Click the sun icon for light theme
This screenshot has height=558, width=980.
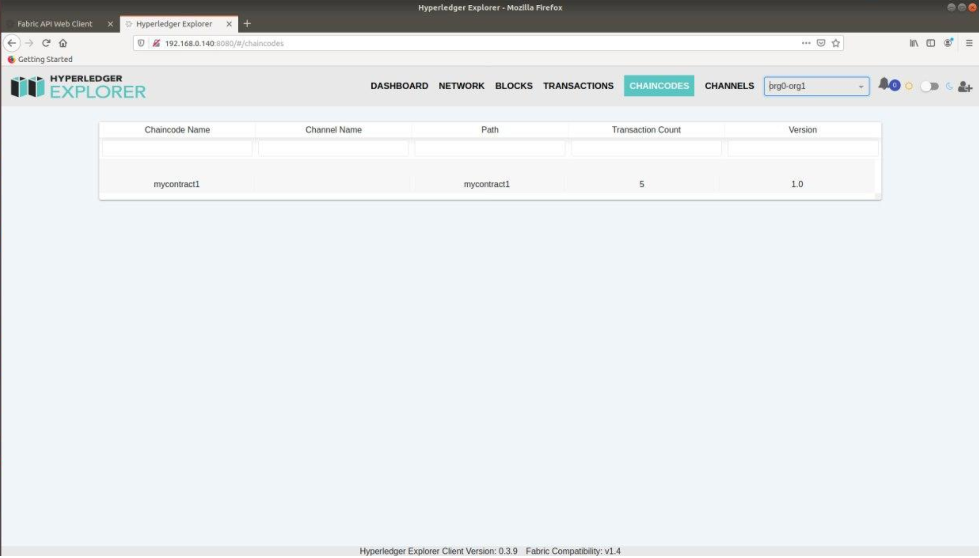[x=909, y=86]
